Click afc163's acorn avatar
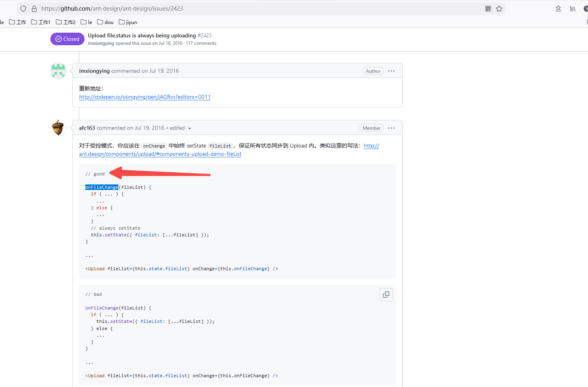Image resolution: width=588 pixels, height=387 pixels. pos(58,128)
